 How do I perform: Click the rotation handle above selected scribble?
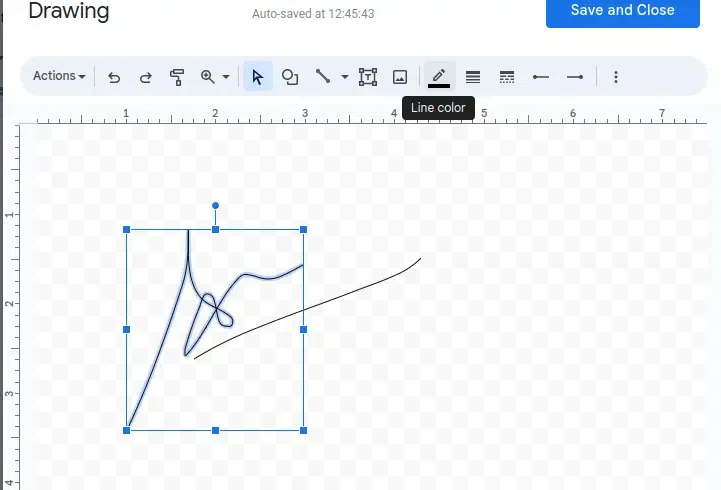(x=215, y=205)
